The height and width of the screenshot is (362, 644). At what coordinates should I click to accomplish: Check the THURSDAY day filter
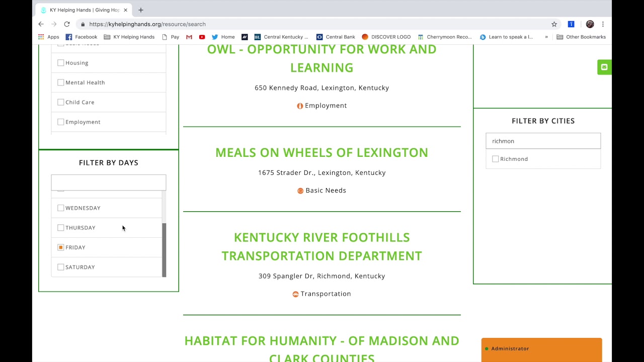click(61, 228)
